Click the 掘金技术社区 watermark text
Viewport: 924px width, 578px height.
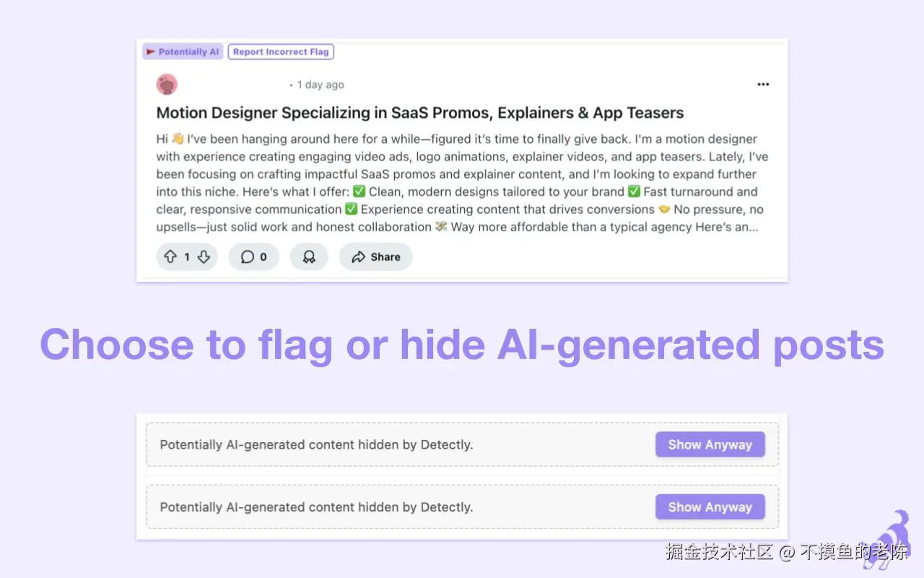coord(719,552)
